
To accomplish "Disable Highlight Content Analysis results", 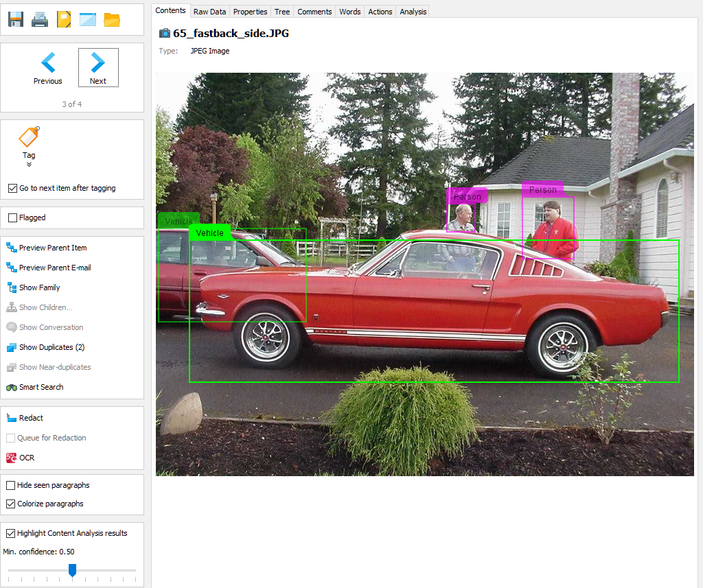I will [10, 533].
